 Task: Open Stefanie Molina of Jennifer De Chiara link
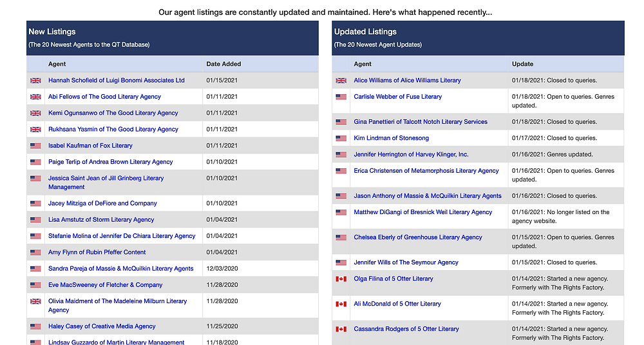(x=122, y=236)
